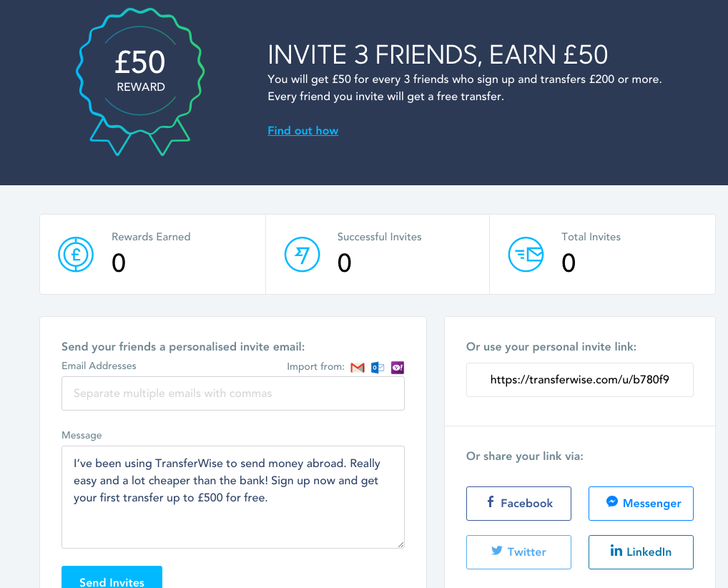Click inside the Message text area
This screenshot has width=728, height=588.
[x=233, y=497]
